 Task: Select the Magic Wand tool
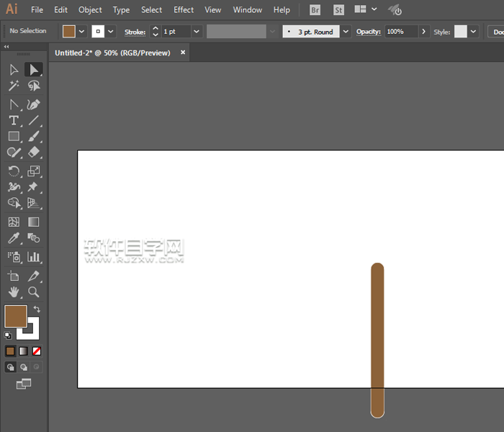pyautogui.click(x=14, y=86)
